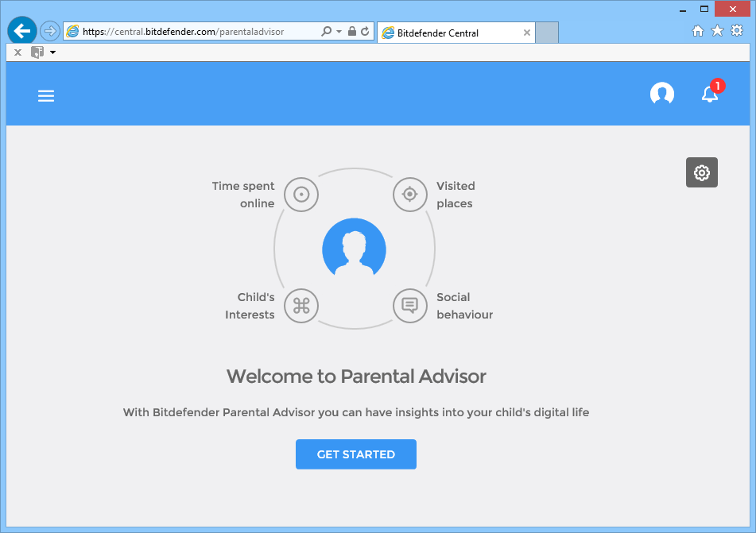Viewport: 756px width, 533px height.
Task: Expand the status bar page options dropdown
Action: click(53, 52)
